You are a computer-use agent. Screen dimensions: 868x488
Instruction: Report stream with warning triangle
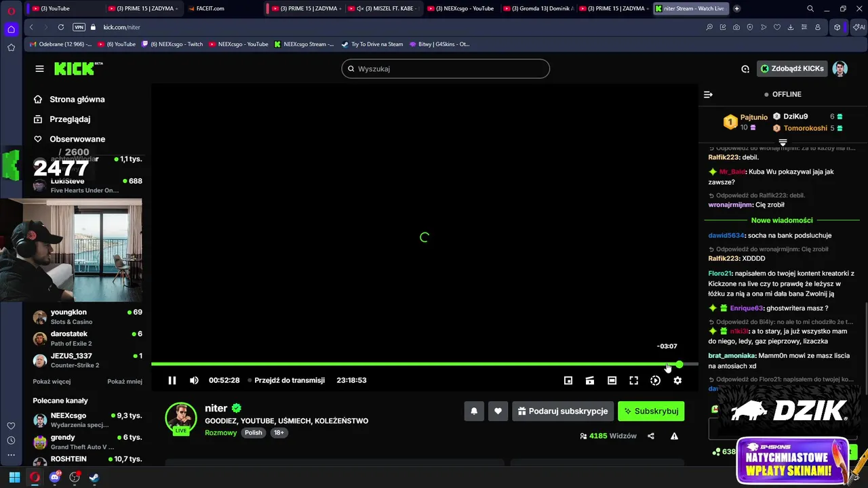[x=674, y=436]
